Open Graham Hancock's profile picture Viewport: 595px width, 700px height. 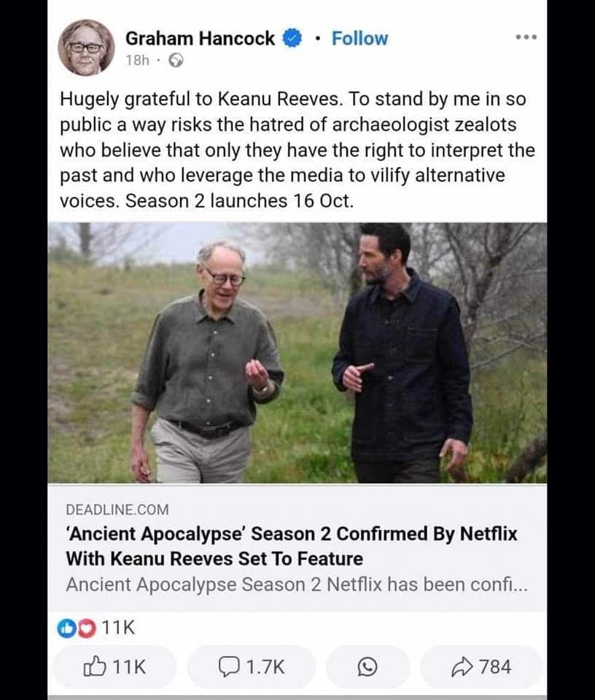(x=86, y=47)
